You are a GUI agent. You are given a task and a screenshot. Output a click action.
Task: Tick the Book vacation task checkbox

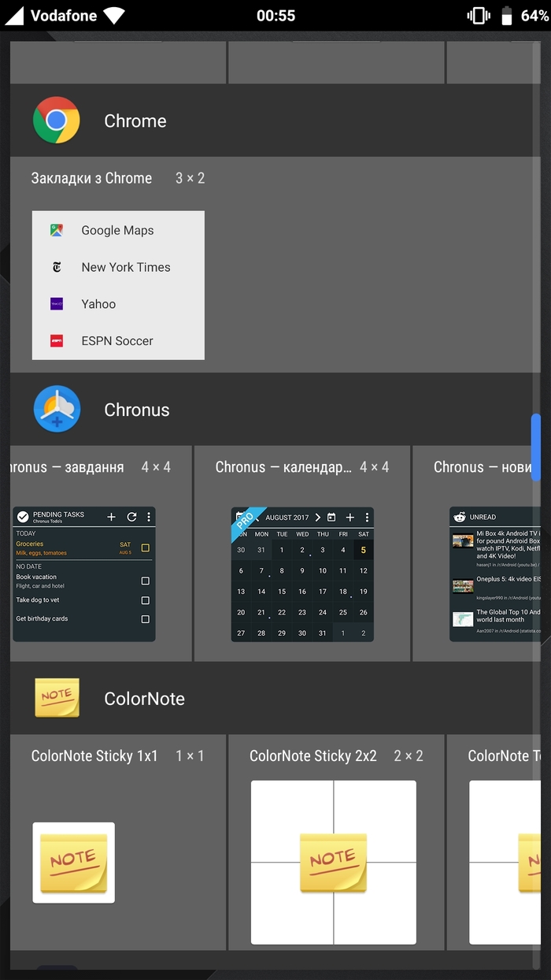pos(145,581)
